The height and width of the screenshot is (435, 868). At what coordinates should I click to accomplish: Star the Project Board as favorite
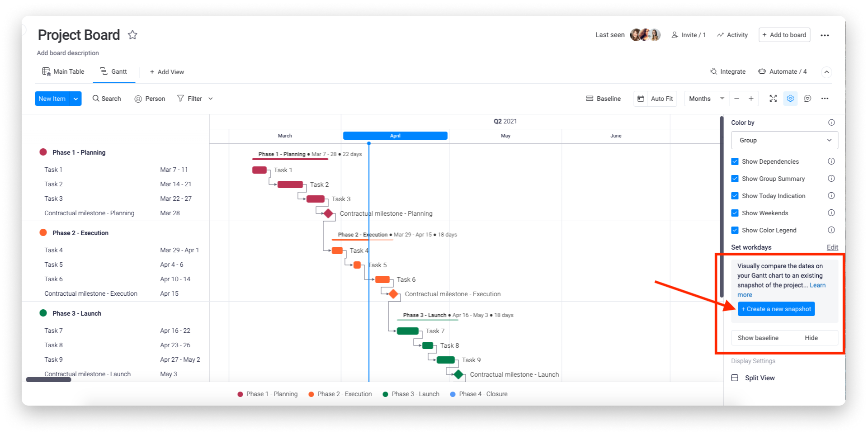coord(132,35)
